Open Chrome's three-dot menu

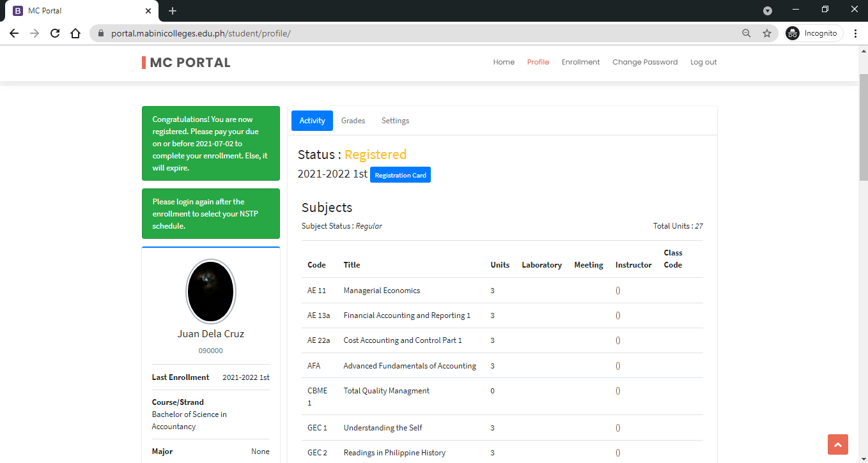pos(855,33)
